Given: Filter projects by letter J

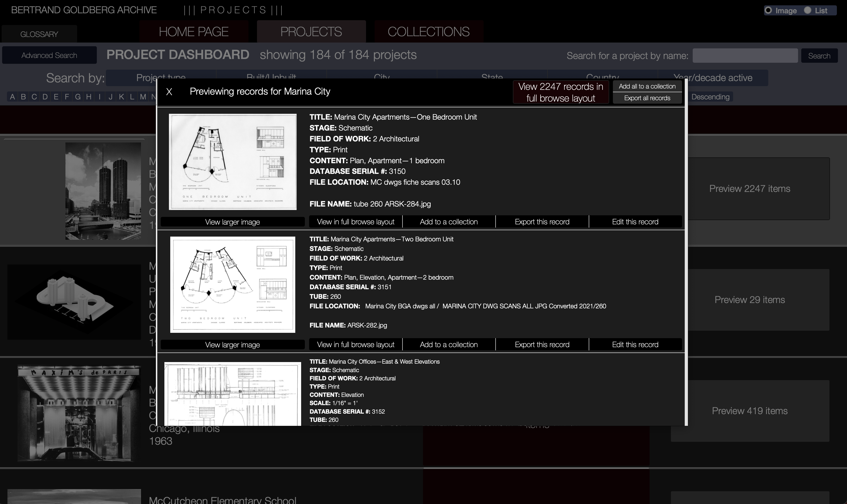Looking at the screenshot, I should [110, 97].
